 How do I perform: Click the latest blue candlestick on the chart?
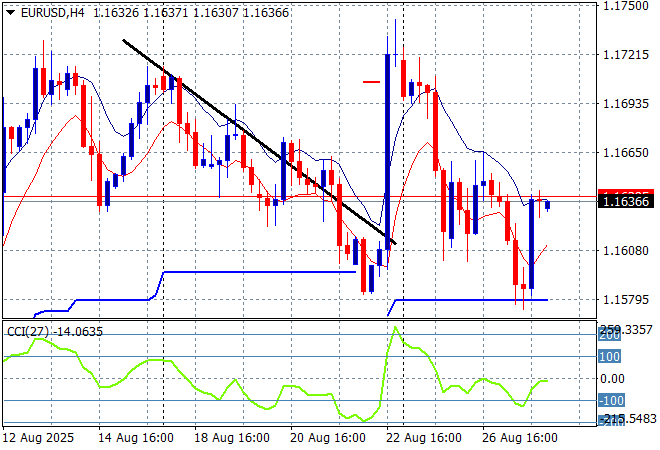click(548, 205)
